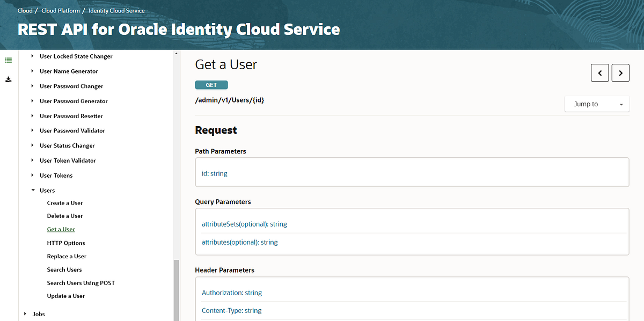Expand the Jobs tree section

coord(25,314)
